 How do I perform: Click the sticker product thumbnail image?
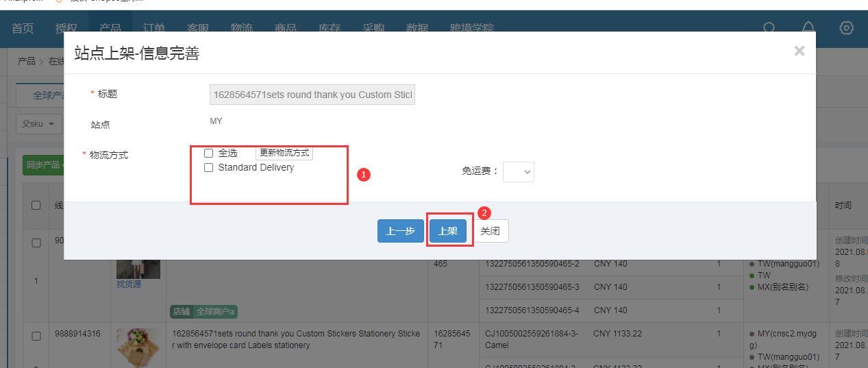[138, 347]
